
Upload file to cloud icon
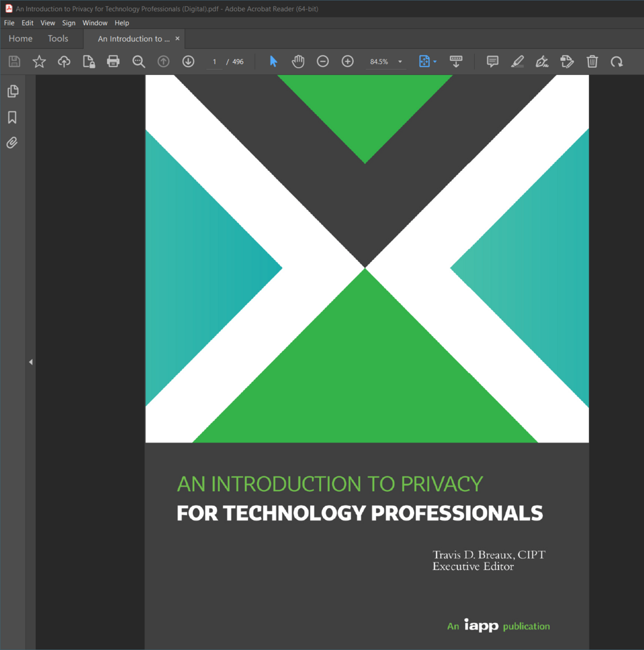point(64,61)
